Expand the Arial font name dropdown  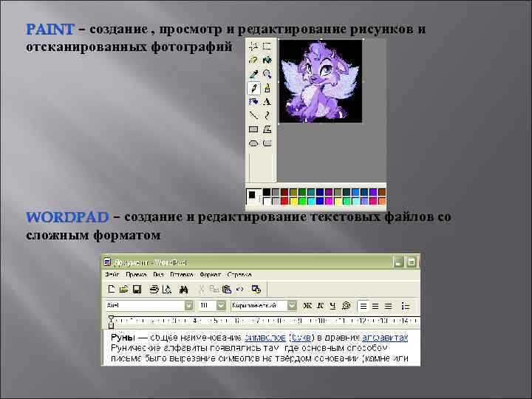188,306
